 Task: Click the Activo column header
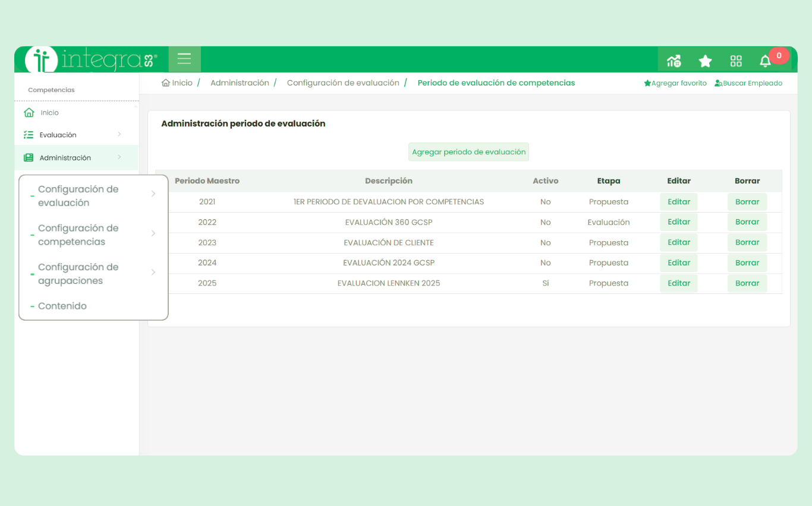546,181
